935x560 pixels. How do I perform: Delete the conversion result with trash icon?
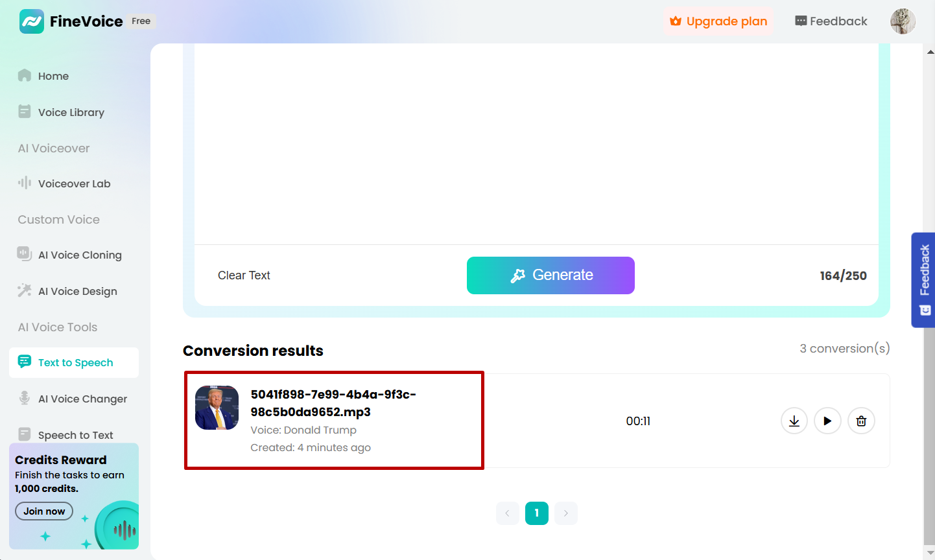[x=861, y=421]
